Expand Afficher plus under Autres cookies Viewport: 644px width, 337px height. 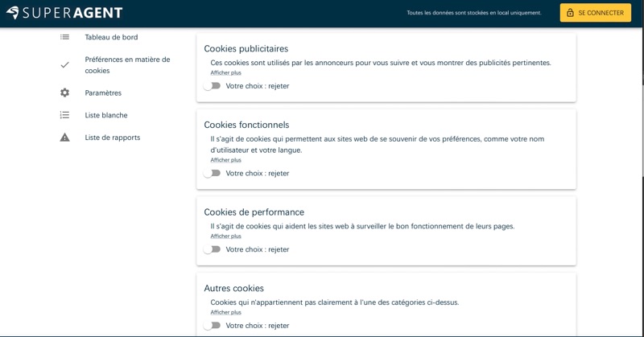(x=225, y=312)
